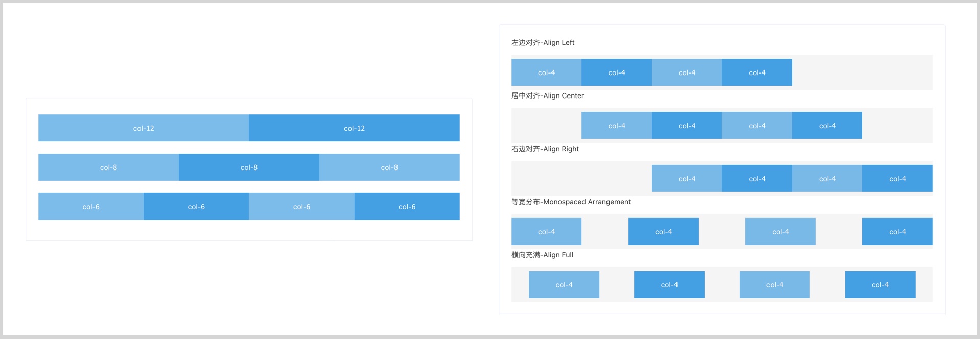Click last col-4 in Align Full row
The image size is (980, 339).
click(880, 285)
